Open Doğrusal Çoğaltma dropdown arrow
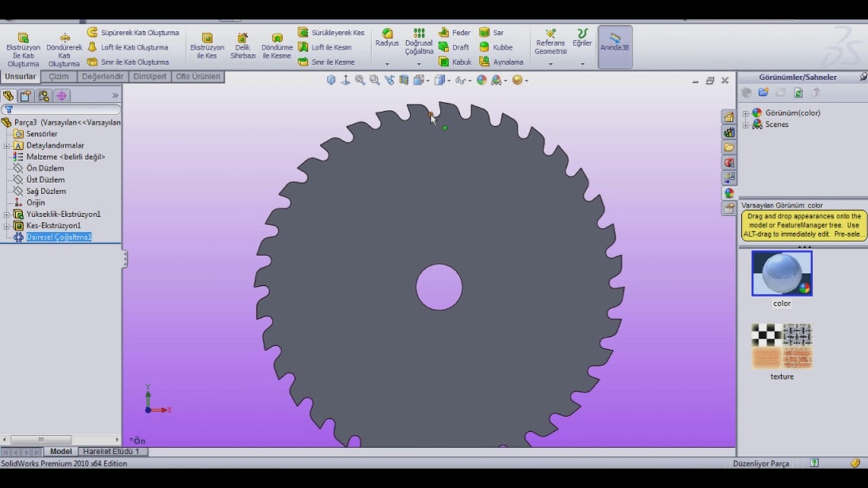Viewport: 868px width, 488px height. pos(419,64)
